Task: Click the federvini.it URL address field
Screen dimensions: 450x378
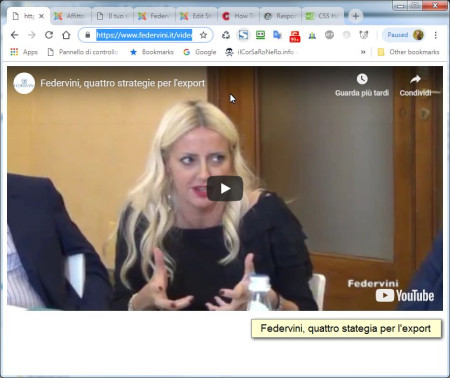Action: (144, 35)
